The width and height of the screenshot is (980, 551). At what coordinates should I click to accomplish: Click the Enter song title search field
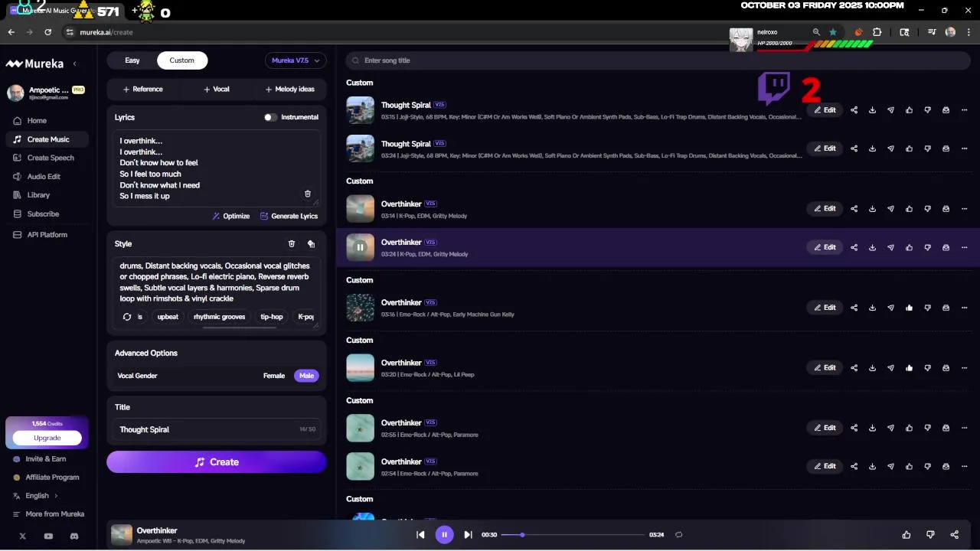[658, 60]
